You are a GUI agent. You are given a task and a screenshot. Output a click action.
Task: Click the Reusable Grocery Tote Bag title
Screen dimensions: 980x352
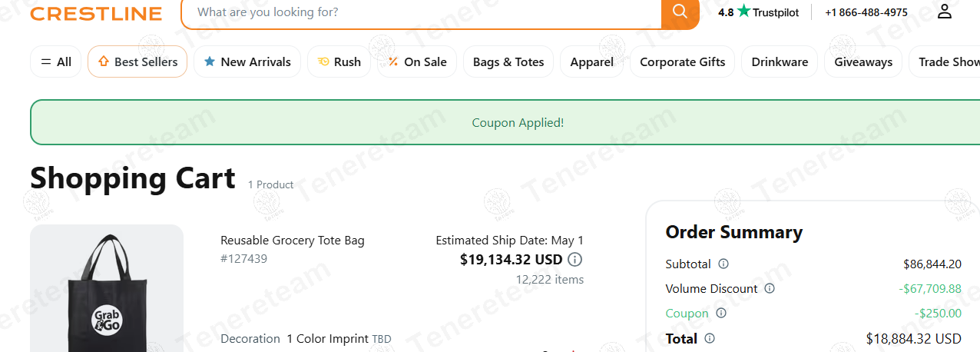point(293,241)
